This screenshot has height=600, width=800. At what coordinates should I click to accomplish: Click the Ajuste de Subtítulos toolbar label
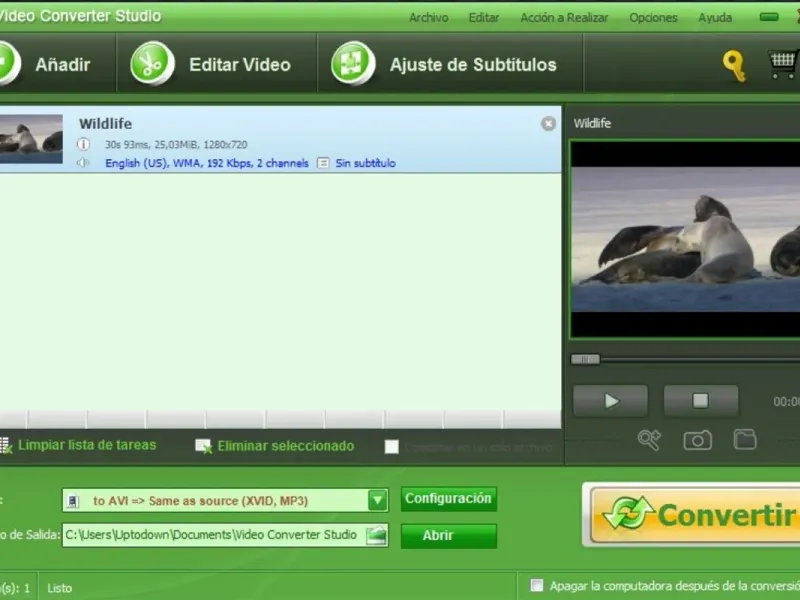coord(473,65)
